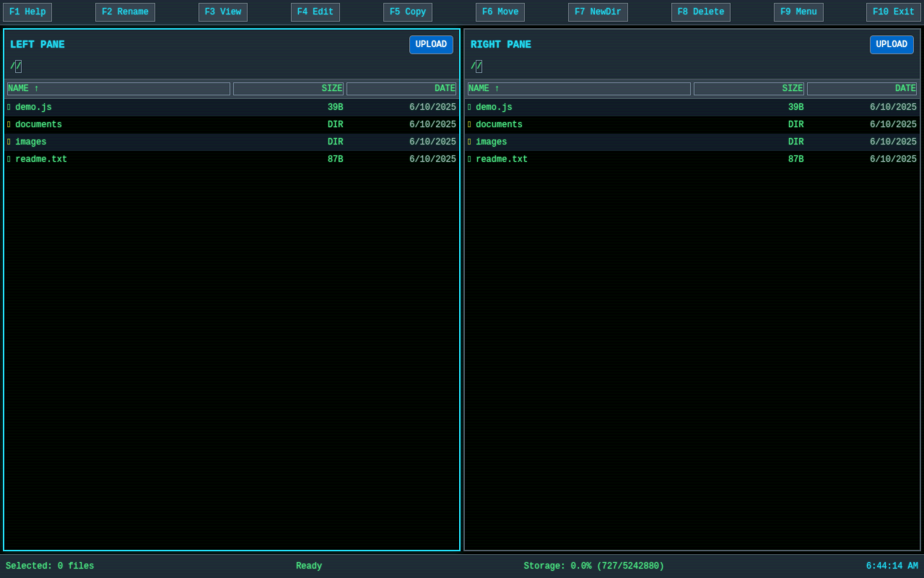Click F5 Copy in the function key bar
The width and height of the screenshot is (924, 578).
point(407,12)
